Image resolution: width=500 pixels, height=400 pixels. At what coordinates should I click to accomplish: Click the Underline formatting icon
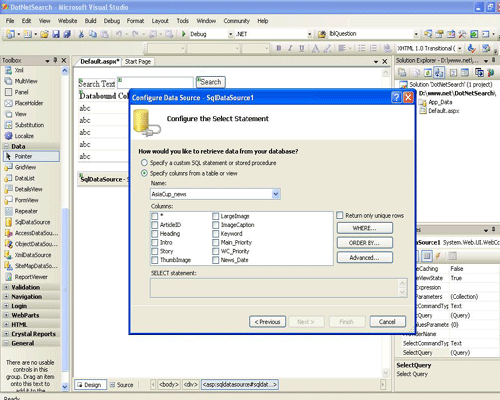[x=302, y=48]
